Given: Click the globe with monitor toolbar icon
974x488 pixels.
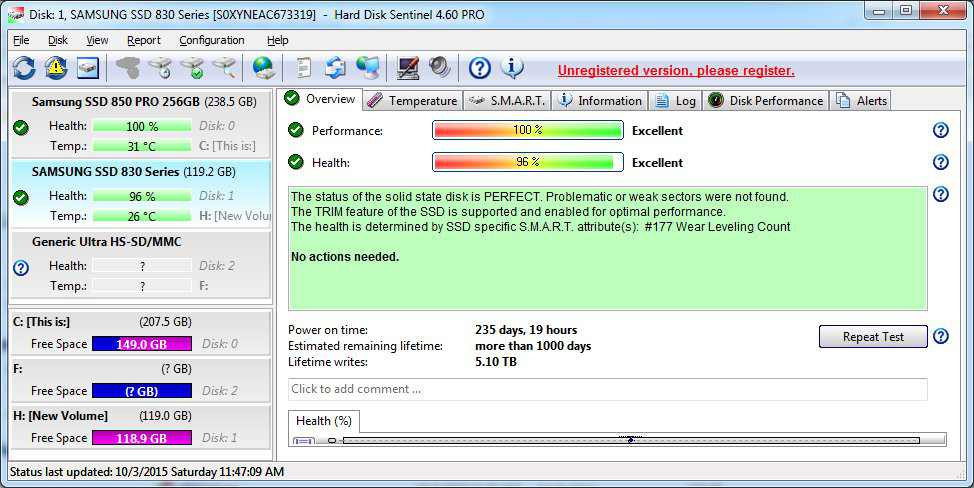Looking at the screenshot, I should (368, 68).
